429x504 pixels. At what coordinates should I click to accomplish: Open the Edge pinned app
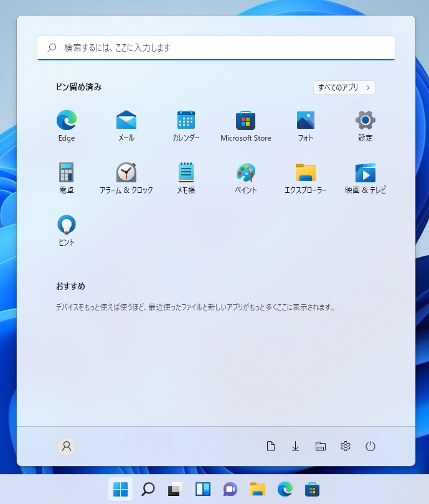(67, 126)
